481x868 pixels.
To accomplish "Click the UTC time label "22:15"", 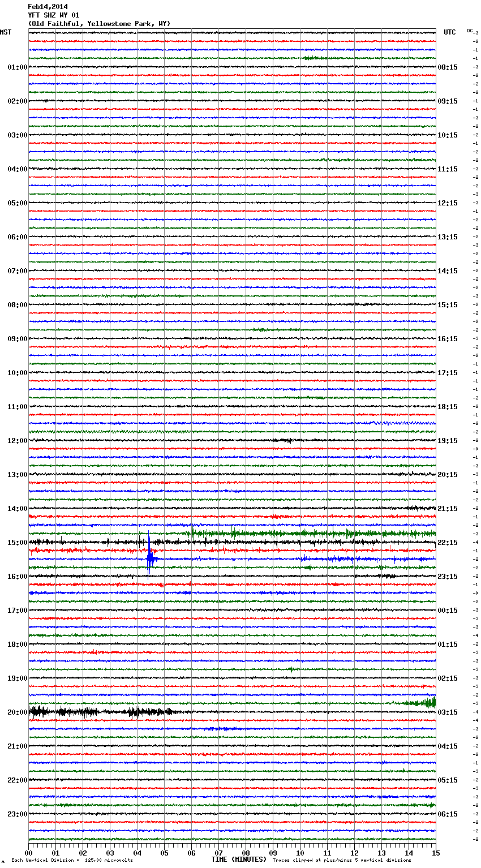I will tap(448, 543).
